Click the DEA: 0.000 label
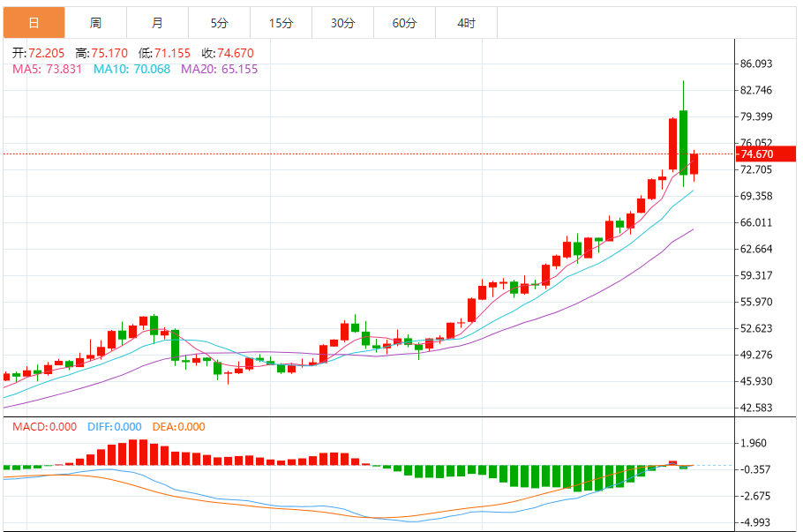803x532 pixels. 178,427
